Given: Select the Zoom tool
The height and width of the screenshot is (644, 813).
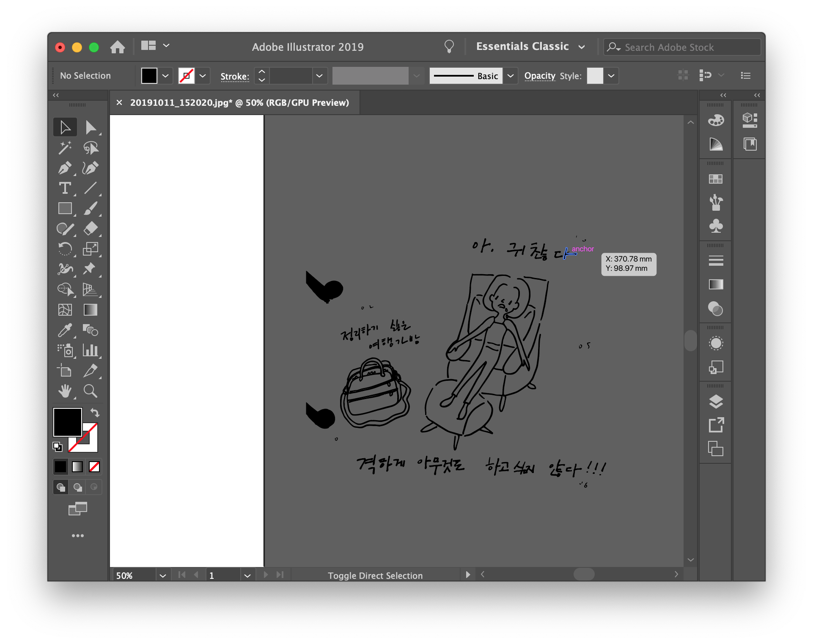Looking at the screenshot, I should point(91,391).
